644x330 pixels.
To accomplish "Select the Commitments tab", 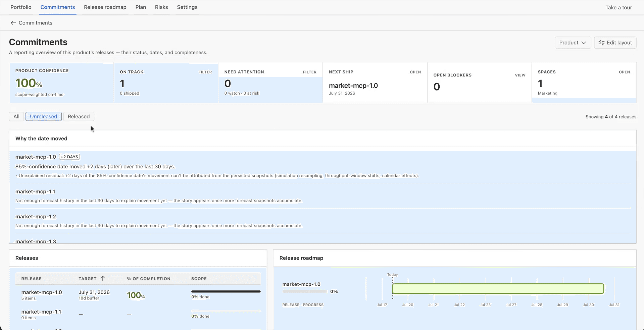I will click(x=58, y=7).
